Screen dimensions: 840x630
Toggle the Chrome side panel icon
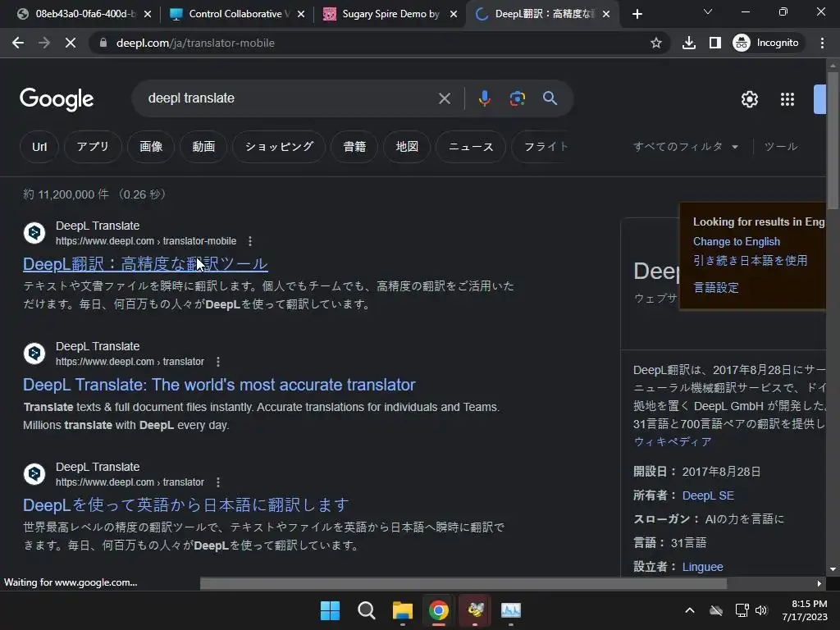click(x=715, y=43)
